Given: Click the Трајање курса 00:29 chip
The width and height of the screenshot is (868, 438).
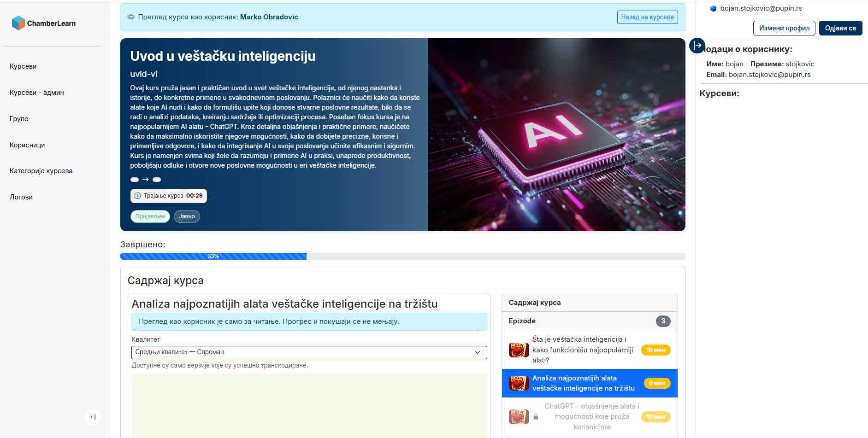Looking at the screenshot, I should pos(169,196).
